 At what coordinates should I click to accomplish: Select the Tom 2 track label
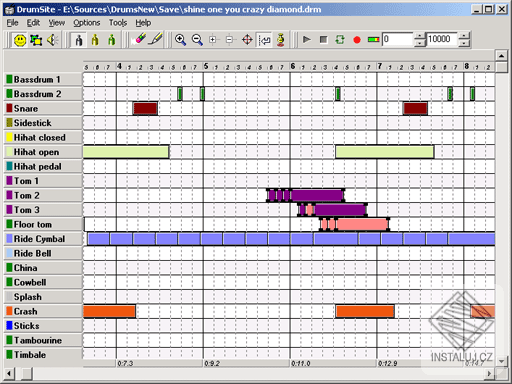(x=43, y=195)
